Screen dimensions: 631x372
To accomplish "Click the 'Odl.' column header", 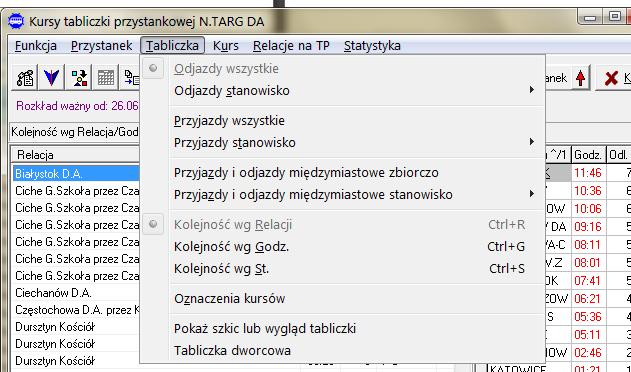I will [x=619, y=155].
